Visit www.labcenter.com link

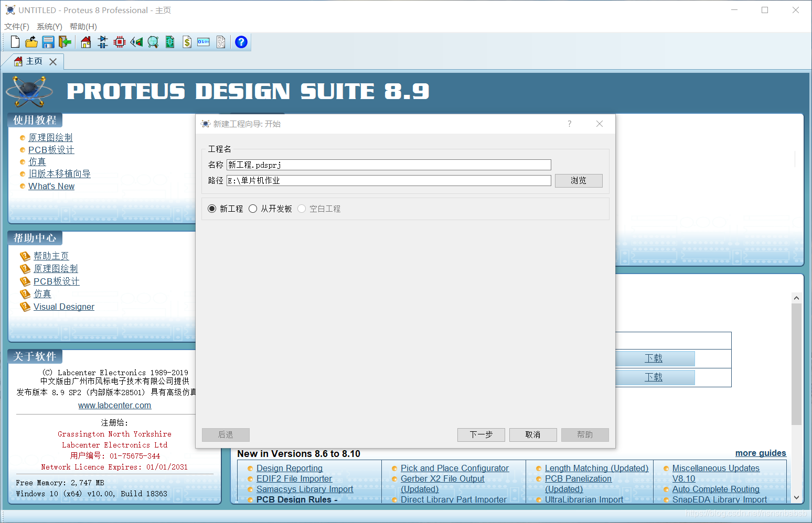(x=114, y=406)
